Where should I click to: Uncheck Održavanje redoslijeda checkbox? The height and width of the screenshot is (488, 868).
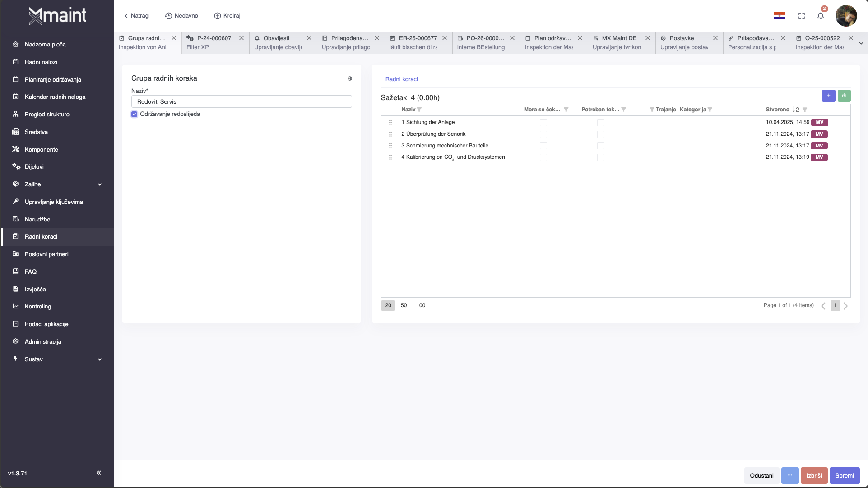[x=135, y=114]
